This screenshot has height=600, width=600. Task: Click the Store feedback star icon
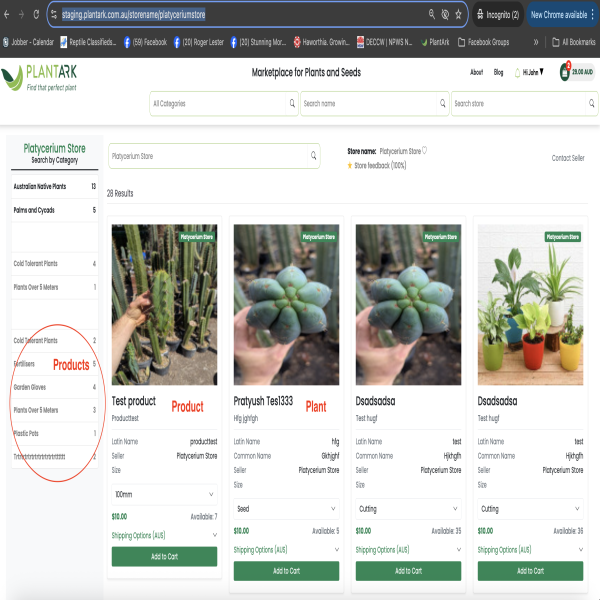pyautogui.click(x=350, y=165)
